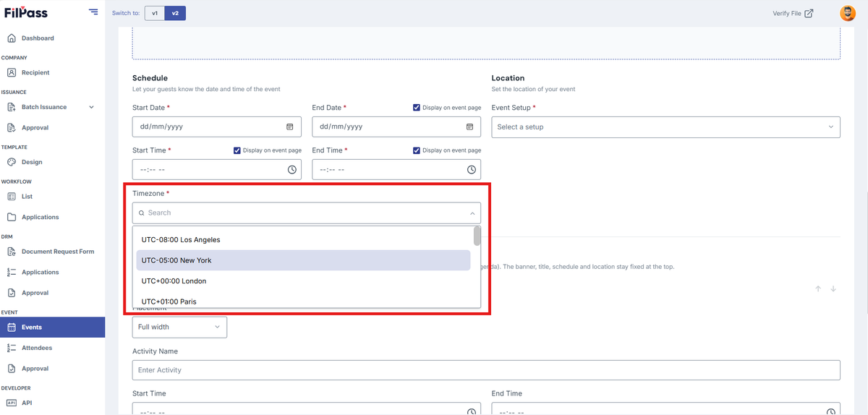Collapse the sidebar using the menu toggle icon

click(93, 12)
